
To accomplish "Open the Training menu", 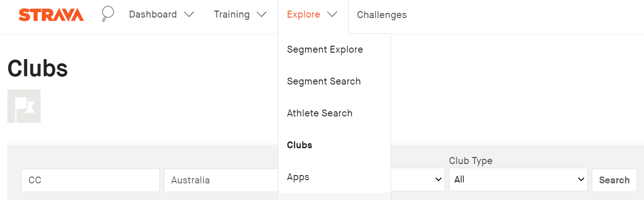I will (232, 14).
